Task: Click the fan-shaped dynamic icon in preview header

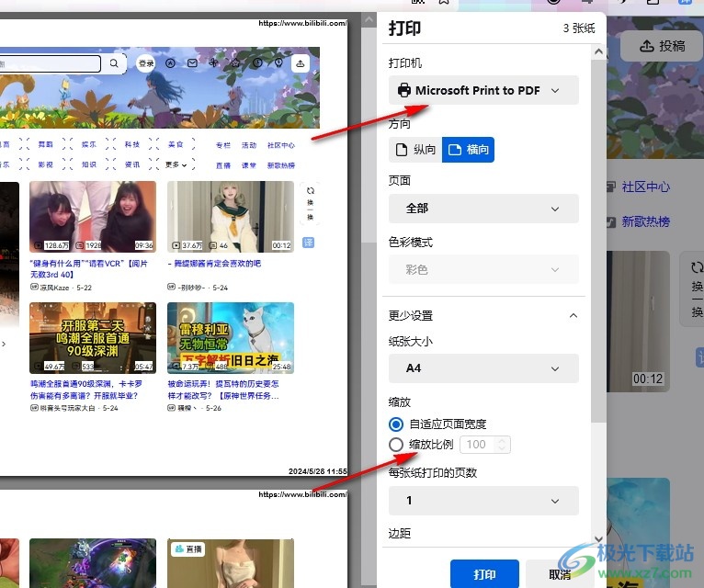Action: (214, 62)
